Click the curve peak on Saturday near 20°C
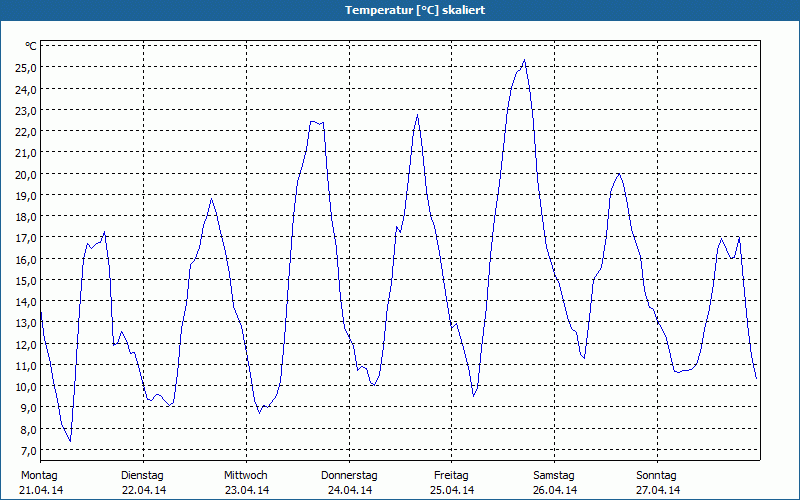 point(619,174)
